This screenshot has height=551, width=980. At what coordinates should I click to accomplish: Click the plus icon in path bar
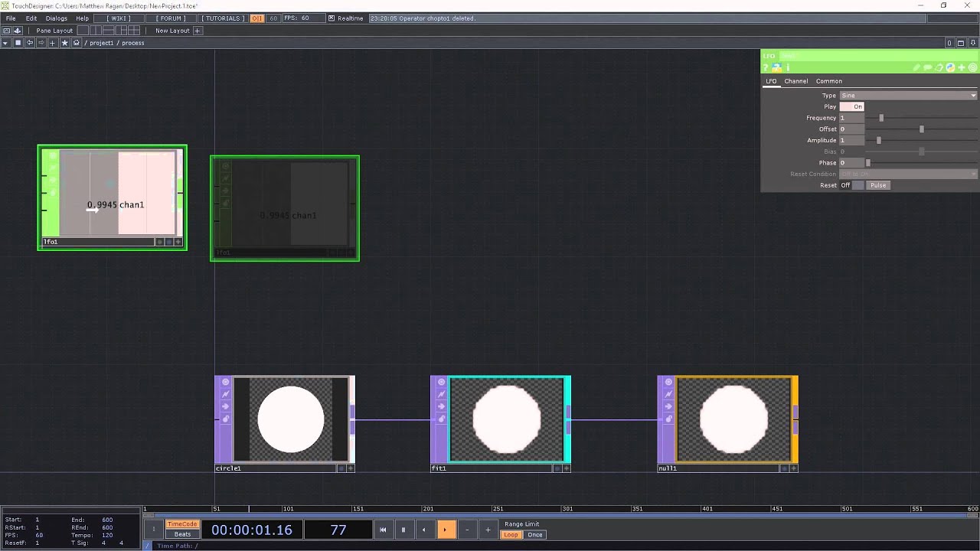click(x=53, y=43)
